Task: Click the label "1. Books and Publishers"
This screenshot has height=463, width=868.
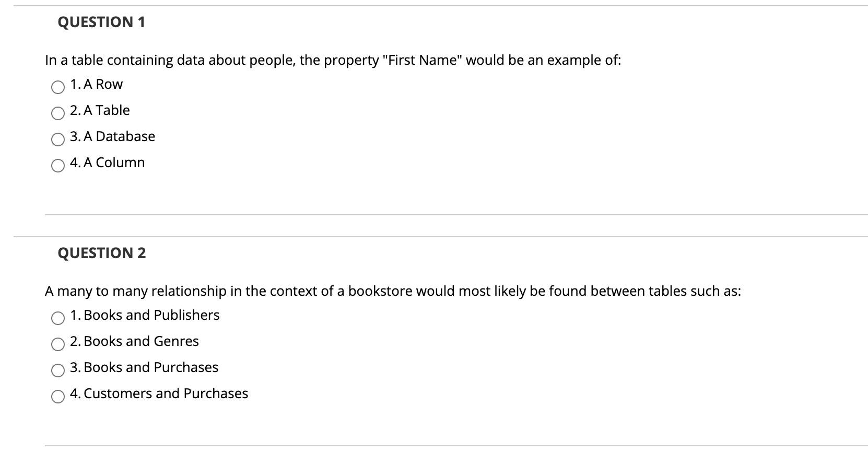Action: (145, 315)
